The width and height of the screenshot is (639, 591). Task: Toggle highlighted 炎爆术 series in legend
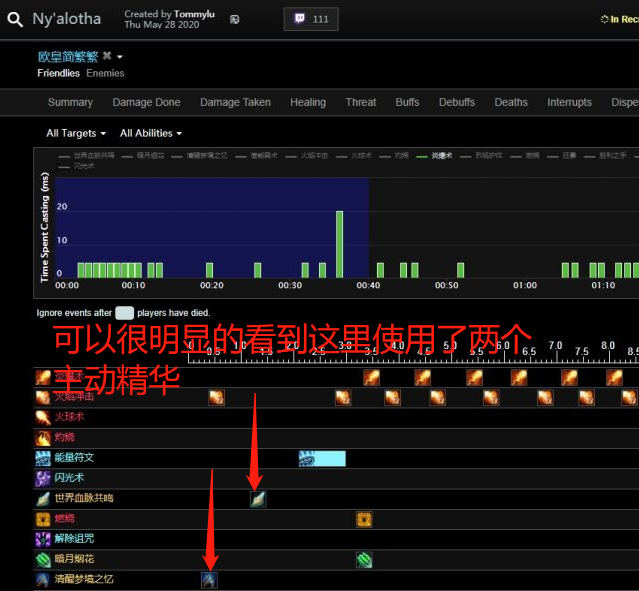coord(434,156)
